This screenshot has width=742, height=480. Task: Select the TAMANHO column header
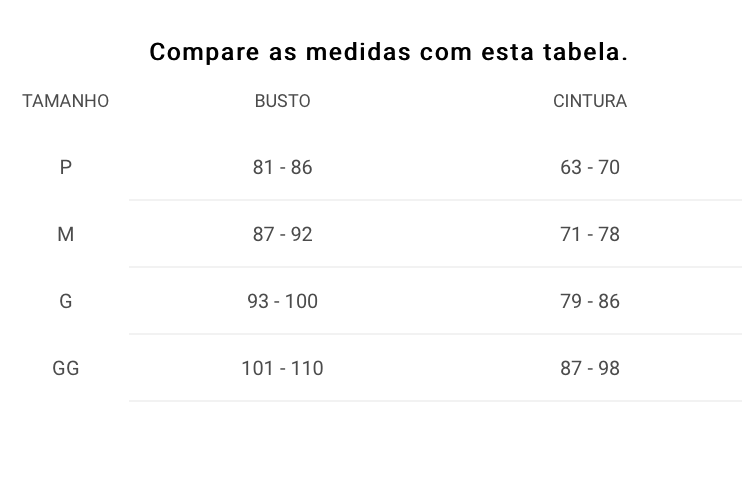coord(65,101)
